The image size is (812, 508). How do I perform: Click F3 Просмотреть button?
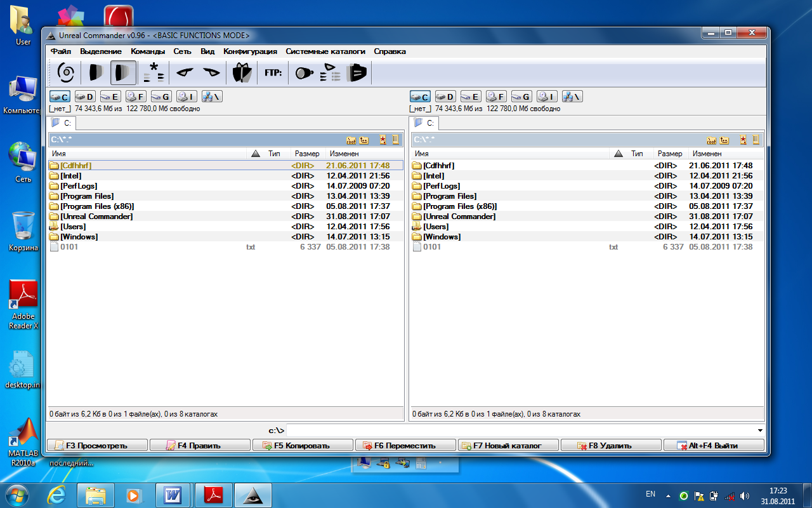97,445
